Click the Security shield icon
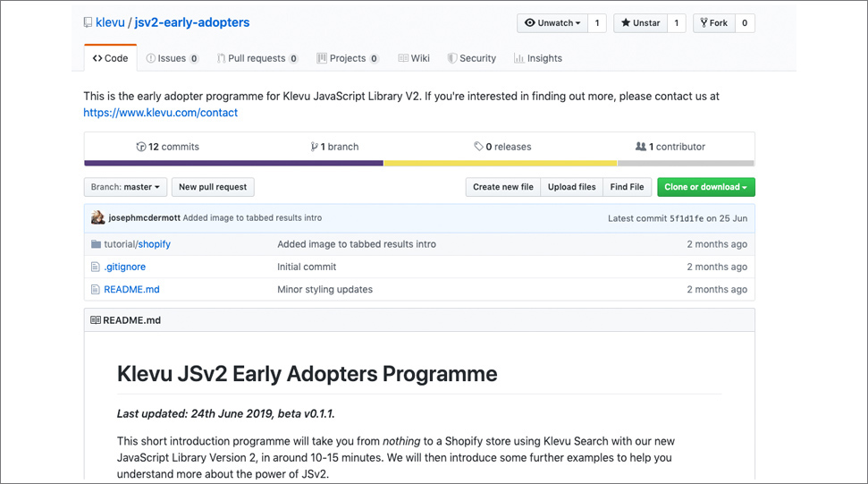 (452, 58)
